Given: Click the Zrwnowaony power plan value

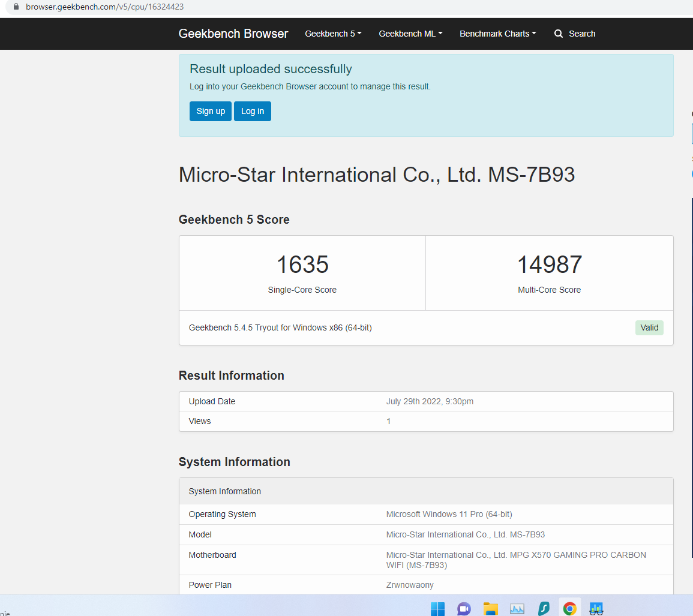Looking at the screenshot, I should pyautogui.click(x=410, y=585).
